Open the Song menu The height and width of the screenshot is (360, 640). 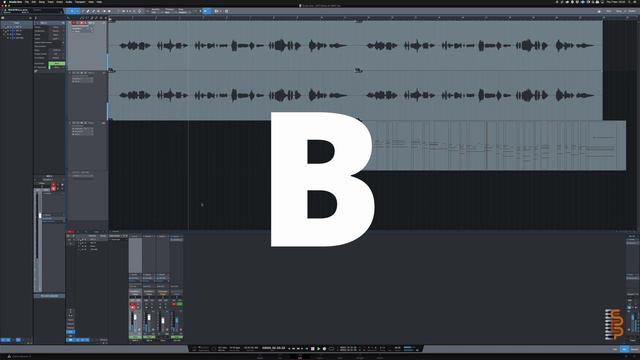point(42,2)
